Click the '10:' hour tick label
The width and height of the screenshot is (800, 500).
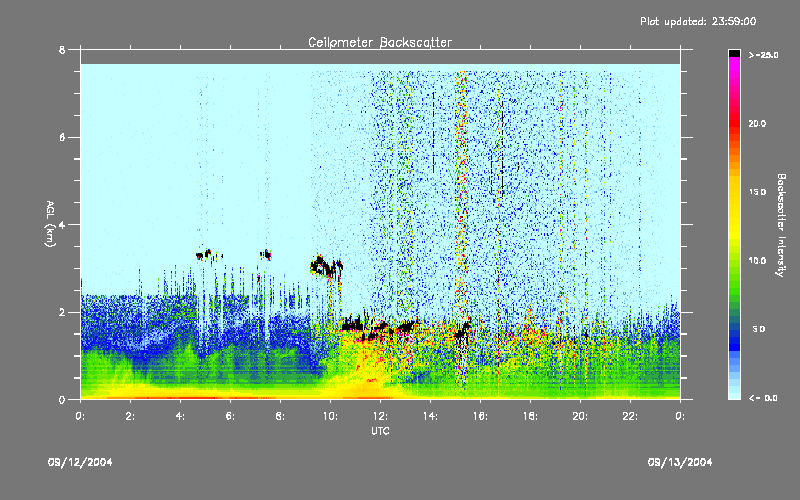pos(330,416)
